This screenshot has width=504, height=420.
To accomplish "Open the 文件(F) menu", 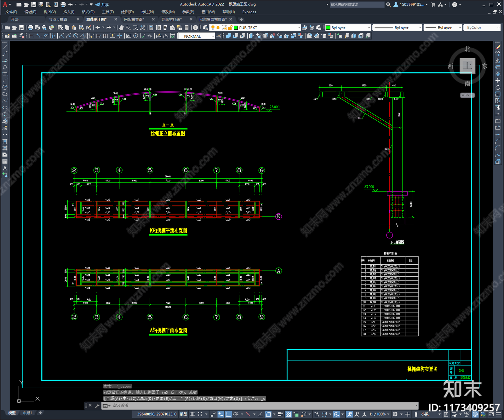I will [x=11, y=12].
